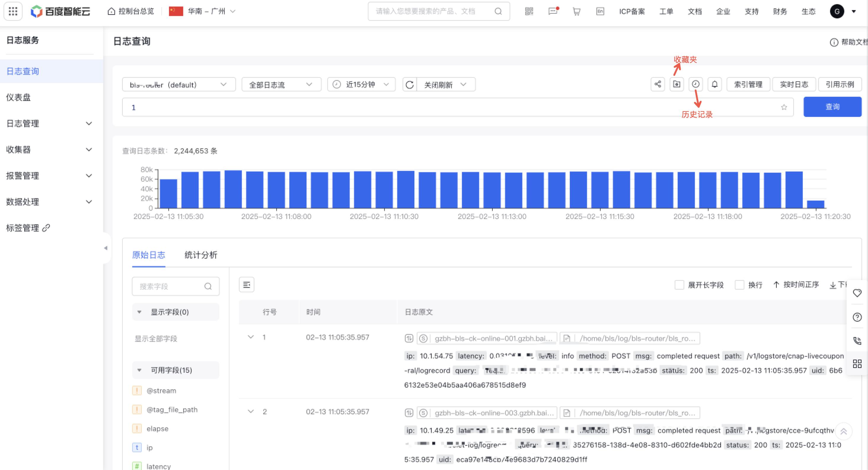Click the back-to-top double arrow
The image size is (868, 470).
pyautogui.click(x=843, y=431)
